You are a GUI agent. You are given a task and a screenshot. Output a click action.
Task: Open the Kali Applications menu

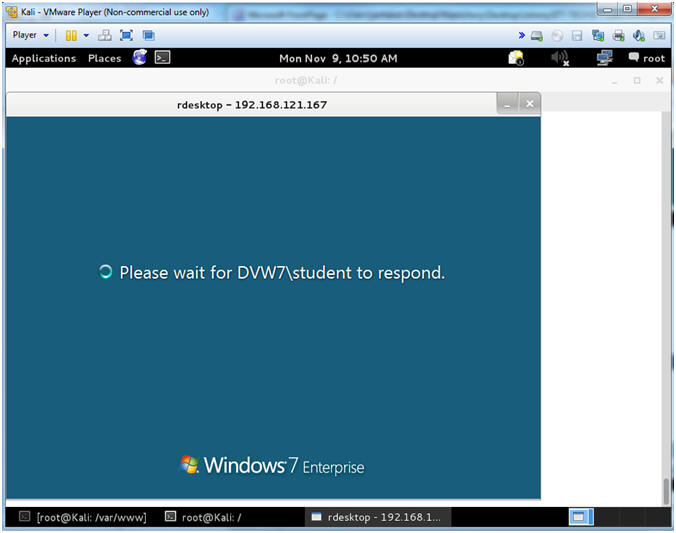44,58
